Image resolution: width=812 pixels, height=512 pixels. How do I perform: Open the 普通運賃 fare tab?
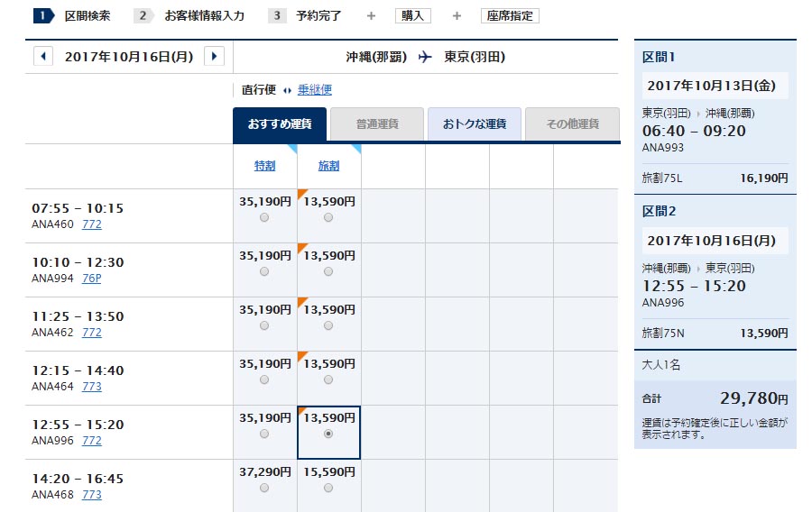pos(376,124)
